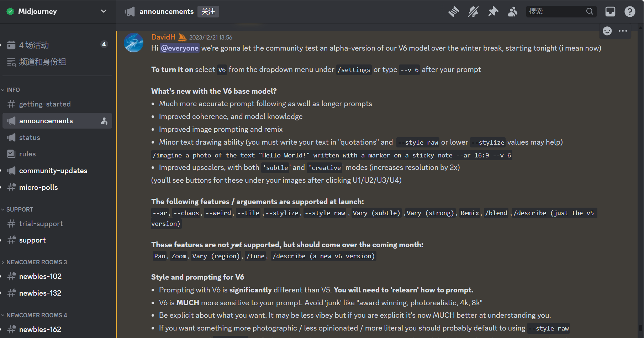
Task: Open the support channel
Action: click(57, 240)
